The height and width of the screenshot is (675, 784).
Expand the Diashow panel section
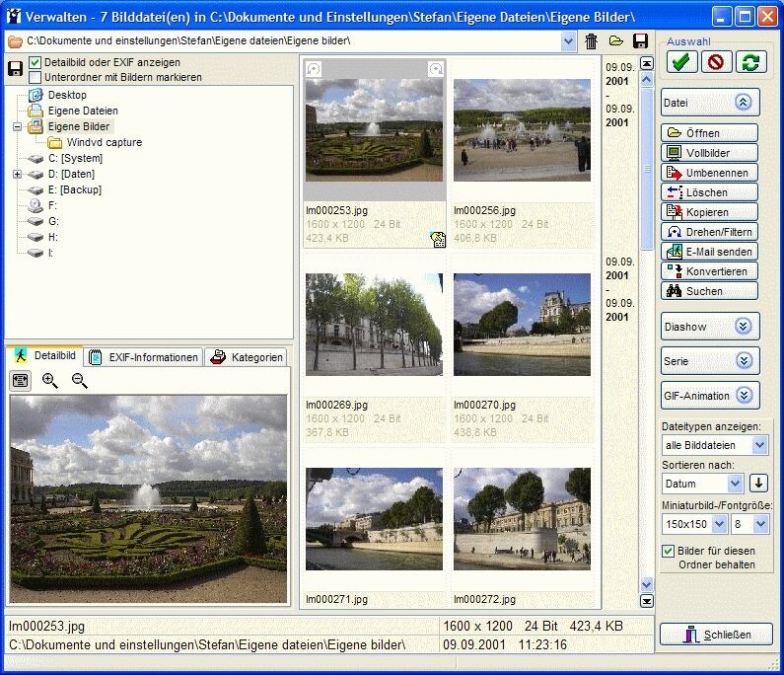744,326
